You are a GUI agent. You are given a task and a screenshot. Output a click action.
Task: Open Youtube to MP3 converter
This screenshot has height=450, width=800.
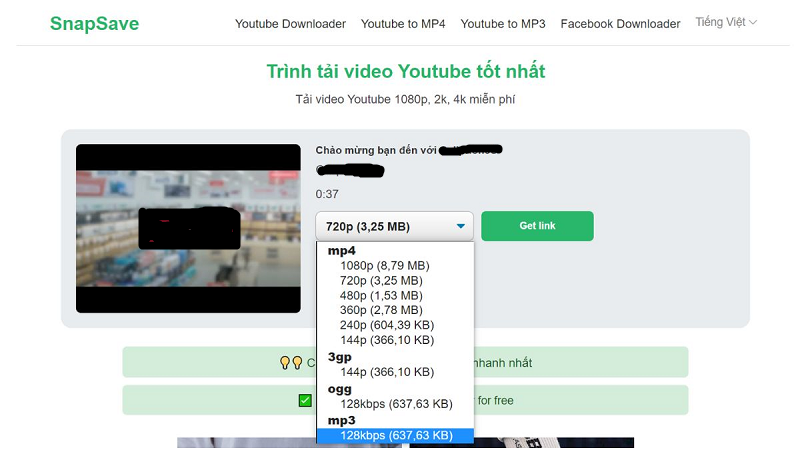(503, 24)
